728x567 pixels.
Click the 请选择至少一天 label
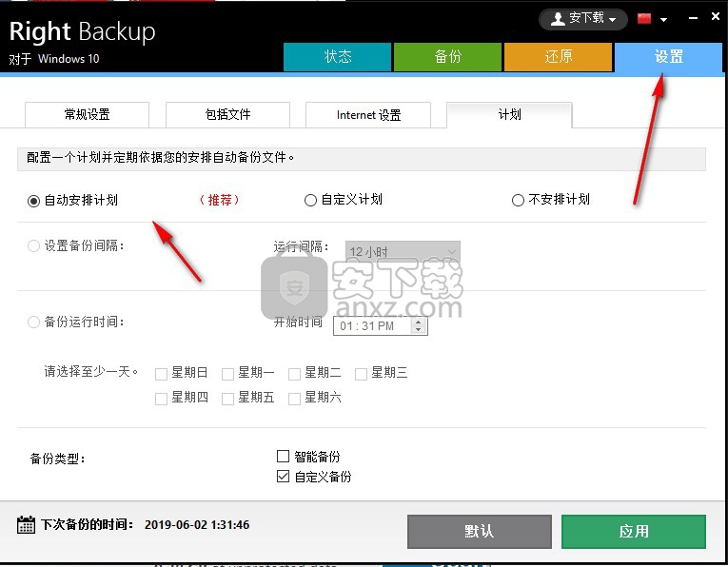[91, 372]
